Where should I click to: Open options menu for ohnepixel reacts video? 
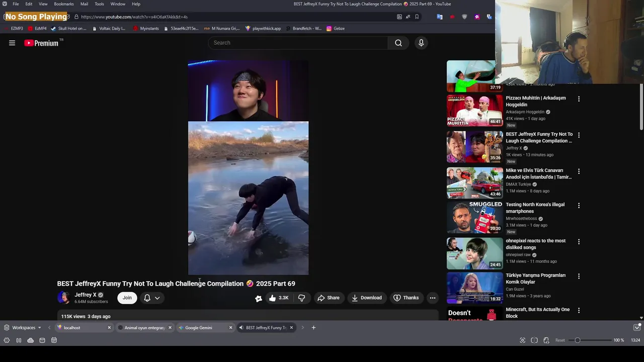(x=579, y=242)
